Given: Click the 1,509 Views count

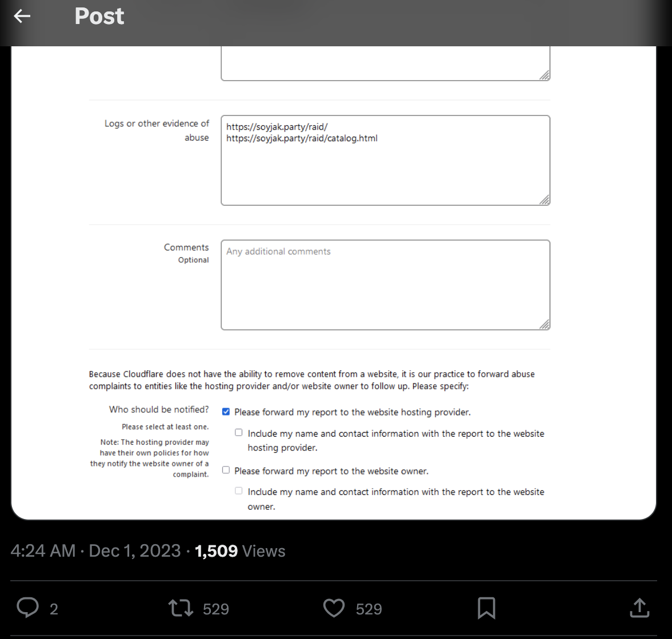Looking at the screenshot, I should [240, 551].
